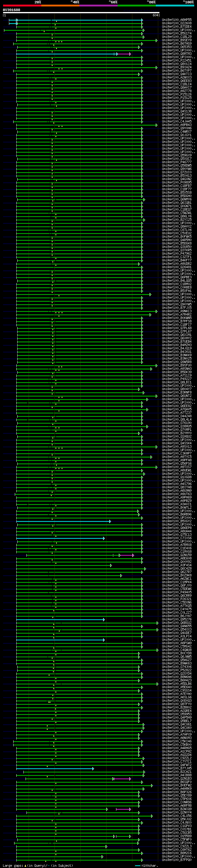Open the entry UniRef100_A9TYC5

click(x=177, y=457)
